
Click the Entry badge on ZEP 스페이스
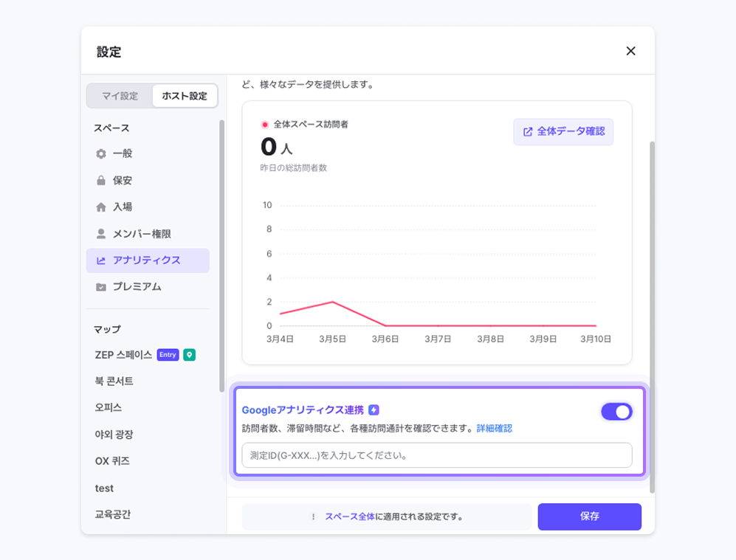tap(168, 355)
